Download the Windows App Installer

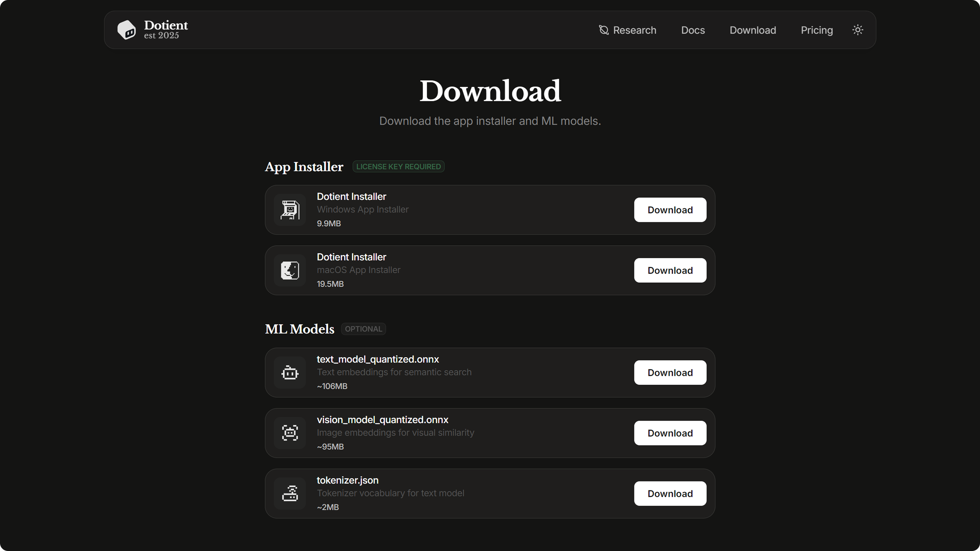click(670, 210)
